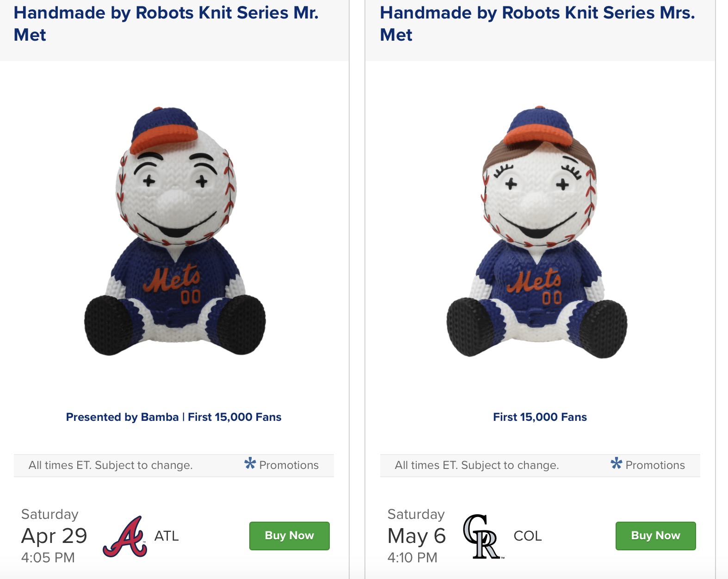728x579 pixels.
Task: Click First 15,000 Fans under Mrs. Met
Action: tap(540, 417)
